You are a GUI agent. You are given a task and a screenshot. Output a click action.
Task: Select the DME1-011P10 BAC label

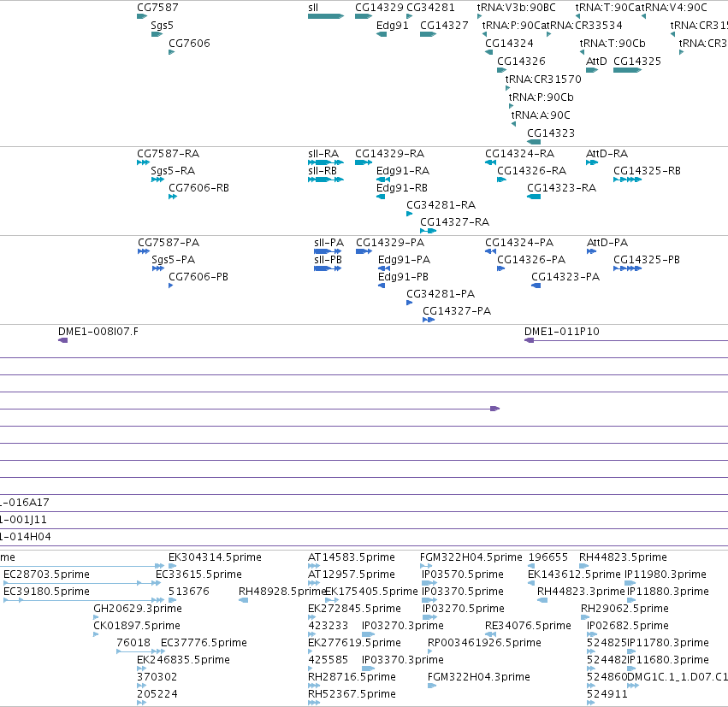pos(562,332)
